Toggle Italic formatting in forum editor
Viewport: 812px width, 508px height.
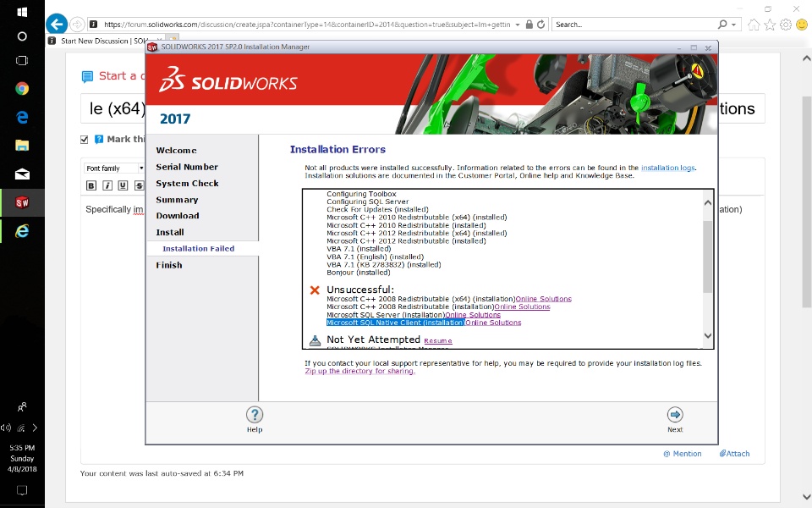tap(107, 185)
